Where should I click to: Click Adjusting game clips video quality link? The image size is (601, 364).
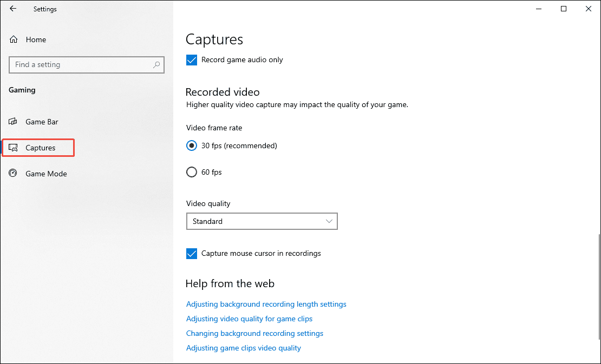pyautogui.click(x=244, y=348)
